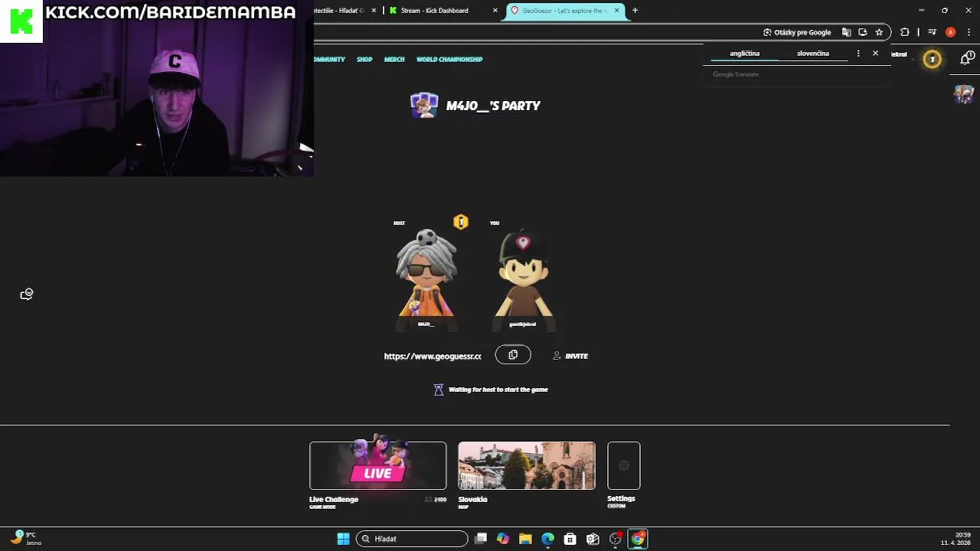
Task: Open Microsoft Edge from the taskbar
Action: pyautogui.click(x=547, y=539)
